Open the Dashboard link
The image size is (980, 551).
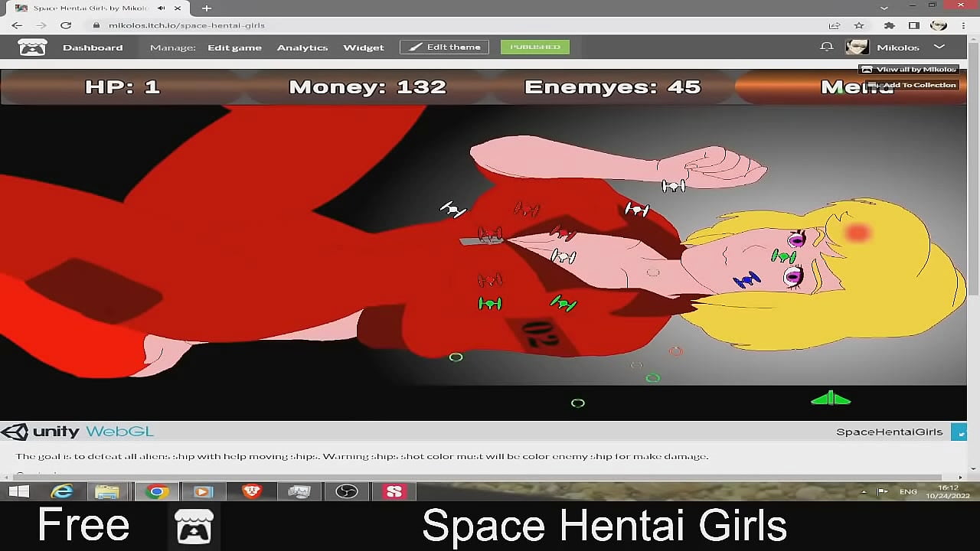click(x=93, y=47)
